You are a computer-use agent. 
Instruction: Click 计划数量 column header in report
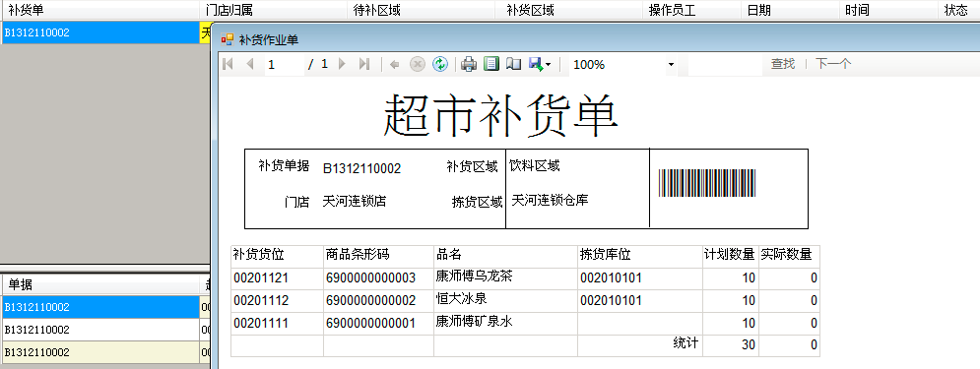[731, 256]
